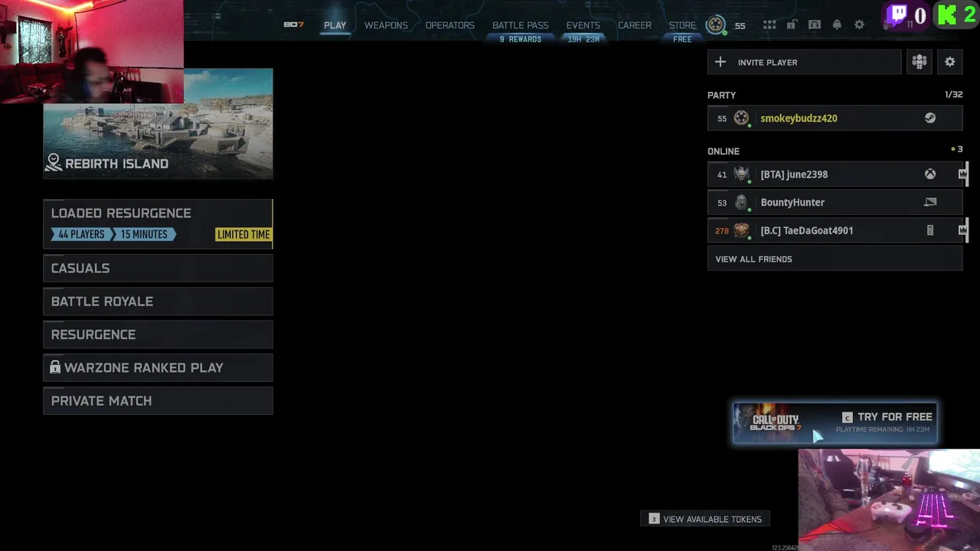Open notifications bell icon
980x551 pixels.
(x=837, y=25)
